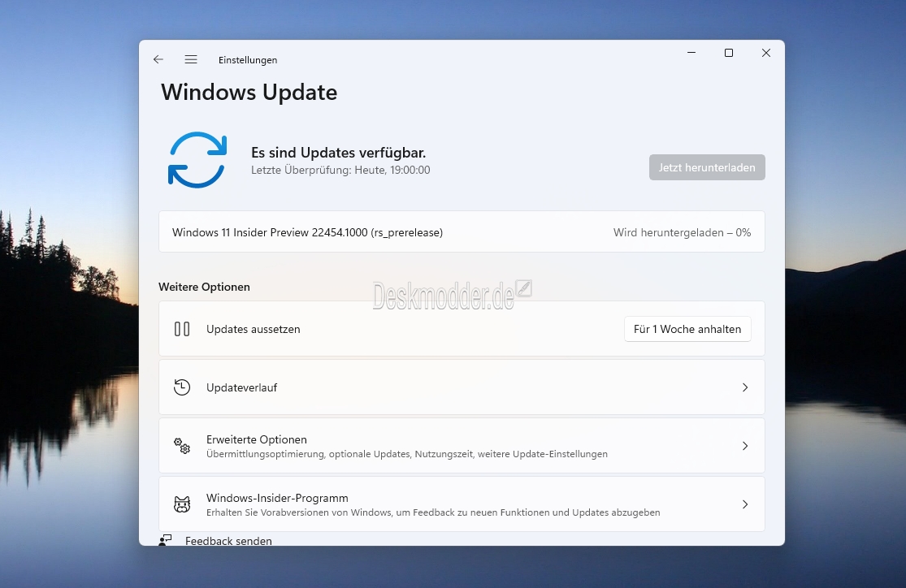Open the Updateverlauf entry
This screenshot has height=588, width=906.
[x=462, y=387]
